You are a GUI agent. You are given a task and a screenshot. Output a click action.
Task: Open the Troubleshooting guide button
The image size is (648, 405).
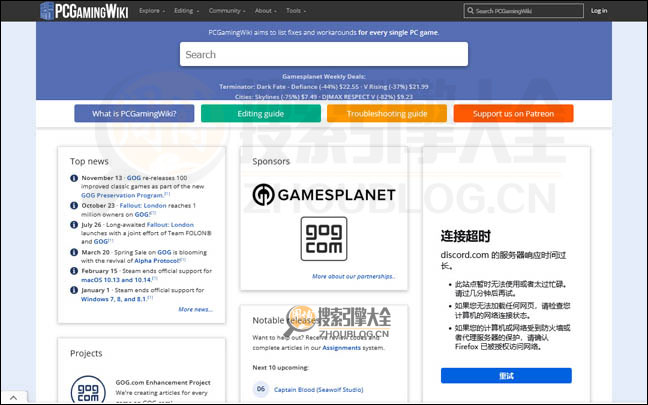click(387, 113)
